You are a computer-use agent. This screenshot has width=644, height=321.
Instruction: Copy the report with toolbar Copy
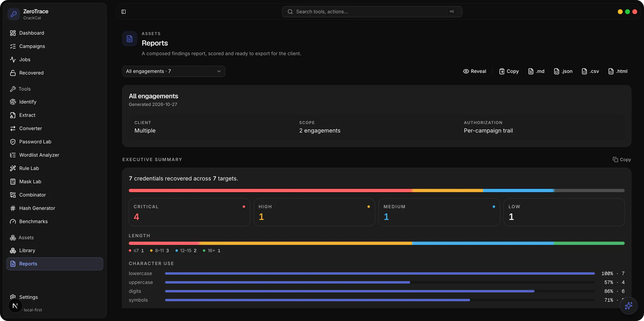[509, 71]
